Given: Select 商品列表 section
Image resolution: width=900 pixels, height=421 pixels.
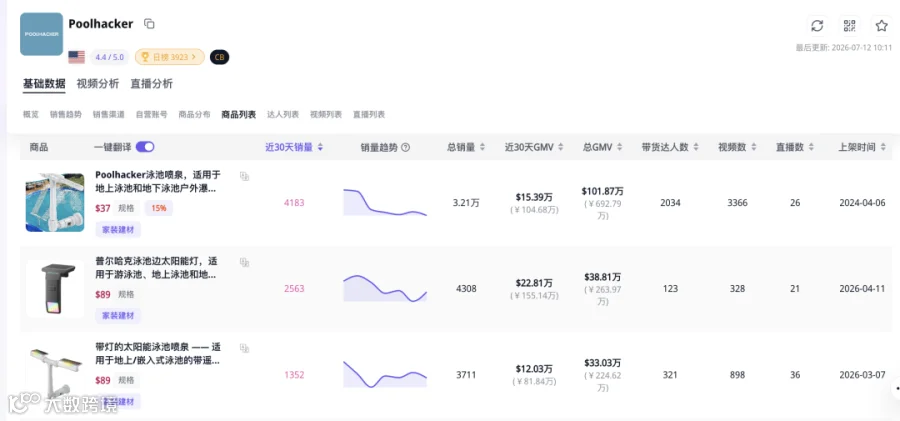Looking at the screenshot, I should coord(239,114).
